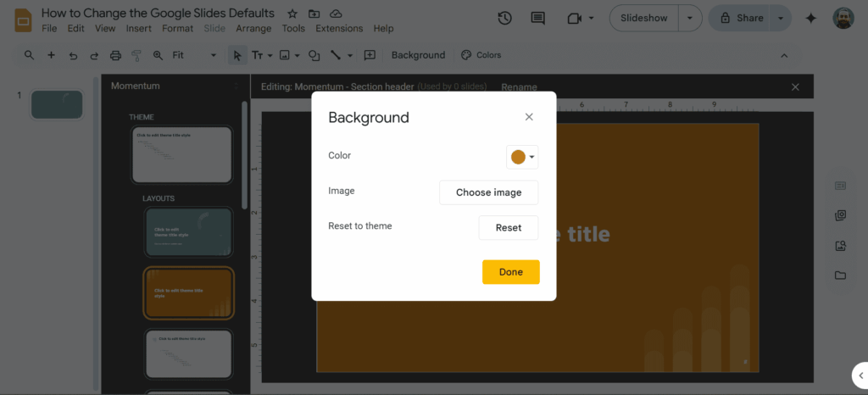The height and width of the screenshot is (395, 868).
Task: Click the version history clock icon
Action: pyautogui.click(x=504, y=18)
